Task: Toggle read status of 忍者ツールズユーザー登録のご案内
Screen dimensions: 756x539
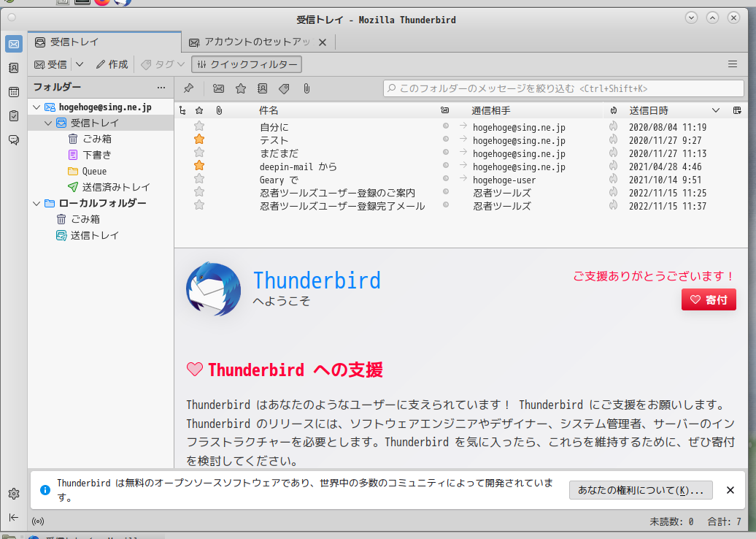Action: (x=446, y=191)
